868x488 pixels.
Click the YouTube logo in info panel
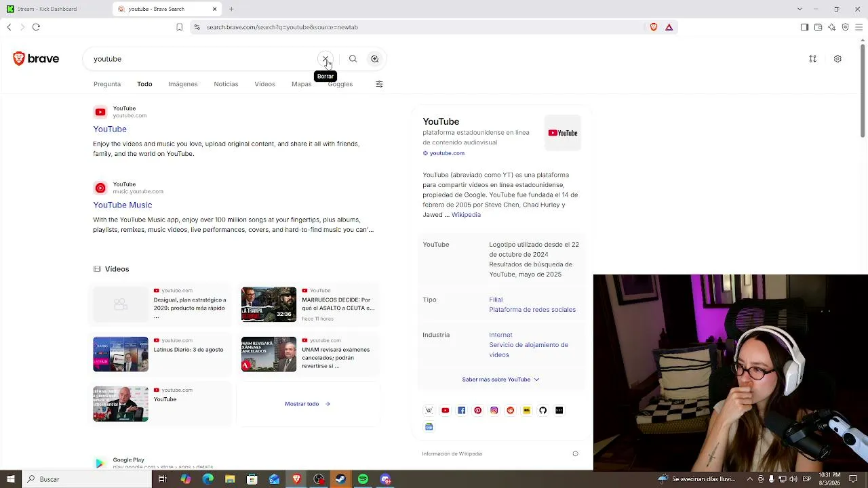click(x=563, y=133)
